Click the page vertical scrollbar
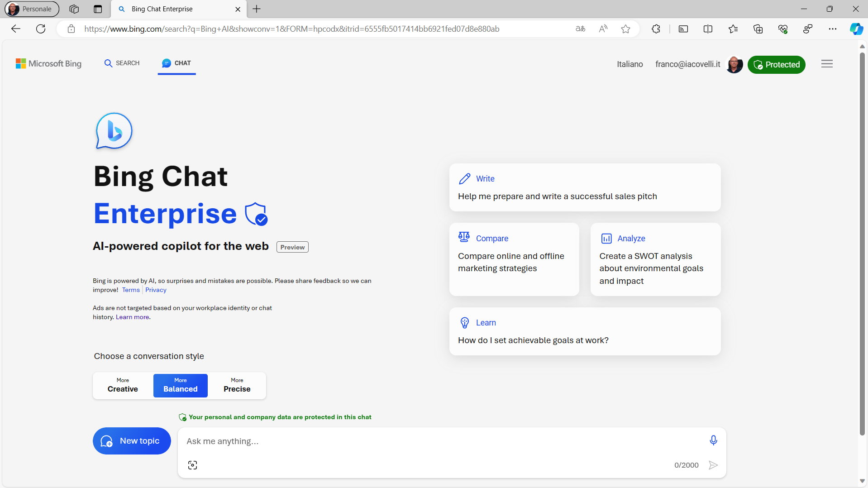Screen dimensions: 868x488 [862, 244]
